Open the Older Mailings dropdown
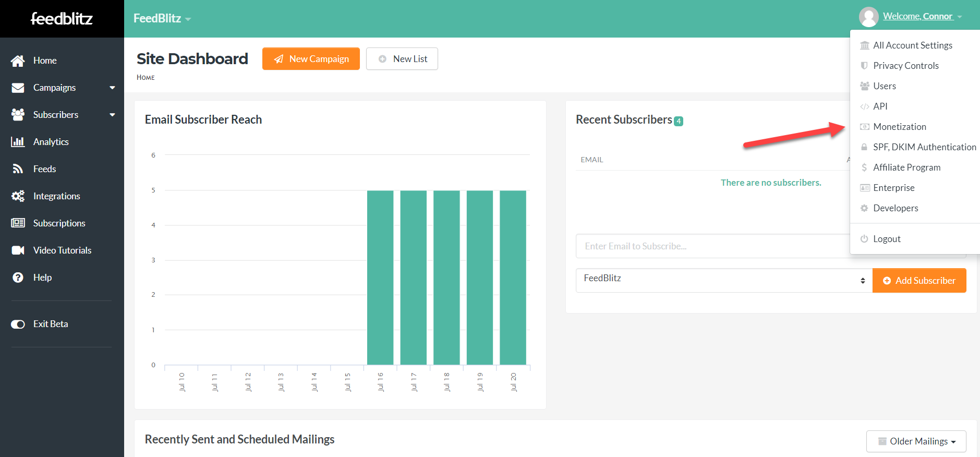The image size is (980, 457). pos(916,441)
